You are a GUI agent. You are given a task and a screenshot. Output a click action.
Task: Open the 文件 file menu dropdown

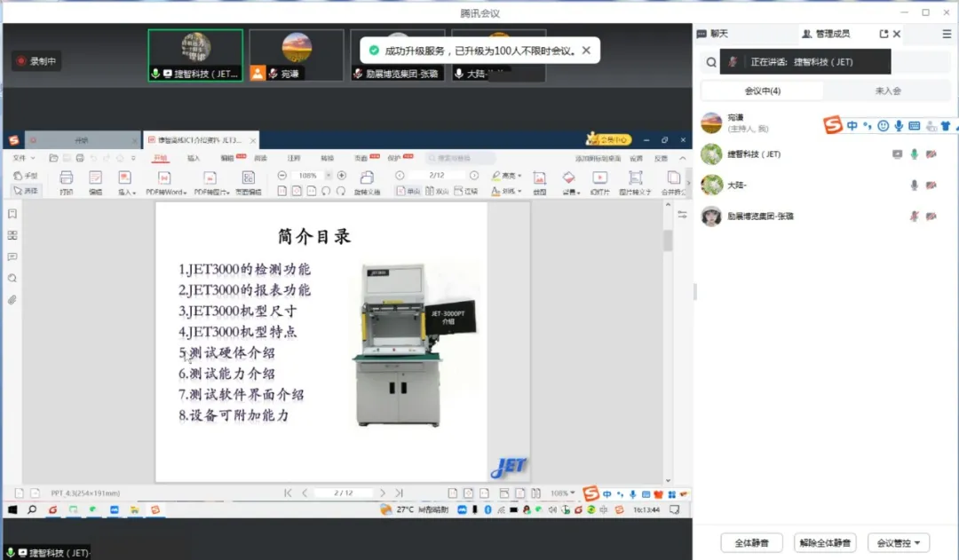coord(24,158)
